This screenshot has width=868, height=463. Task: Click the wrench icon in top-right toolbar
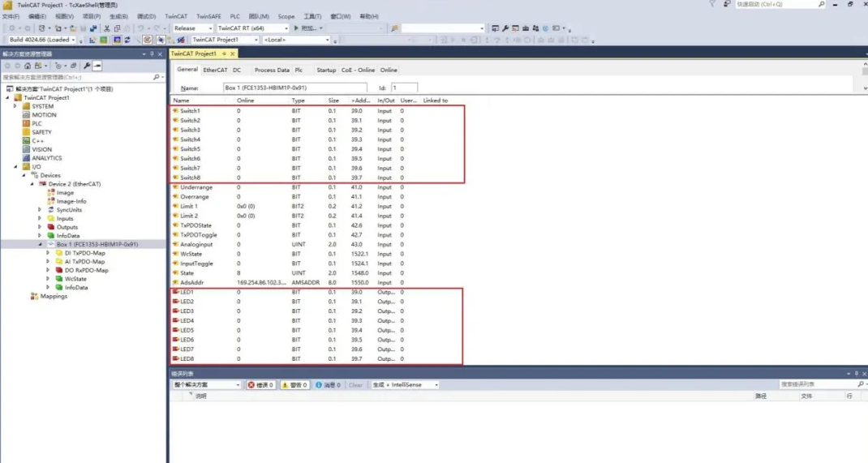[505, 28]
